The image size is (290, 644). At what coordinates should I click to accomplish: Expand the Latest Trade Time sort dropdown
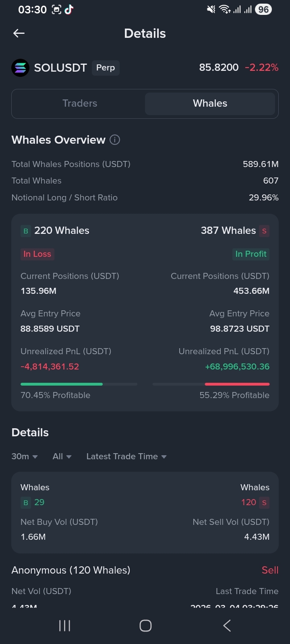(x=126, y=456)
